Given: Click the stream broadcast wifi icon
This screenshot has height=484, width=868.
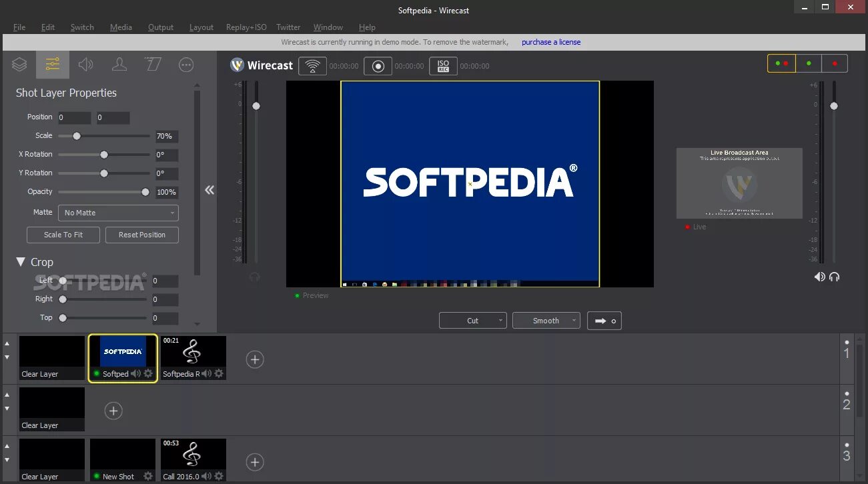Looking at the screenshot, I should [312, 66].
